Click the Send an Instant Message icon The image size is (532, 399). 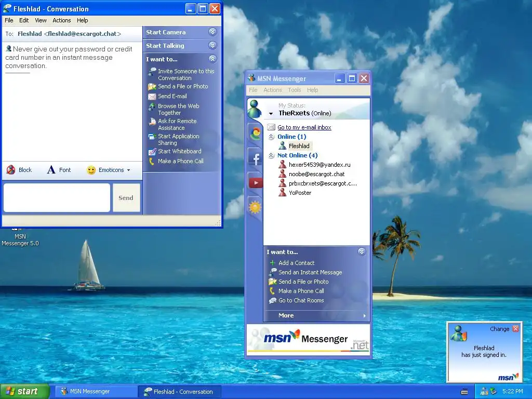[272, 272]
